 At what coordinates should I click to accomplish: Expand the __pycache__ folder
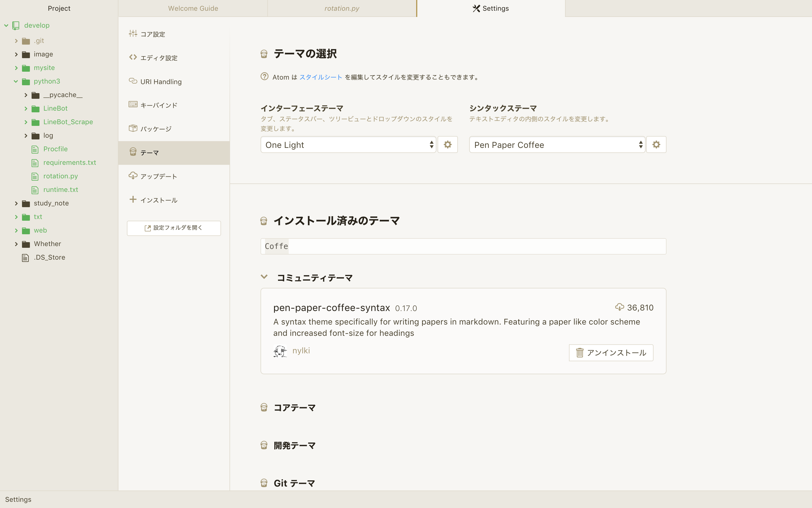tap(26, 95)
